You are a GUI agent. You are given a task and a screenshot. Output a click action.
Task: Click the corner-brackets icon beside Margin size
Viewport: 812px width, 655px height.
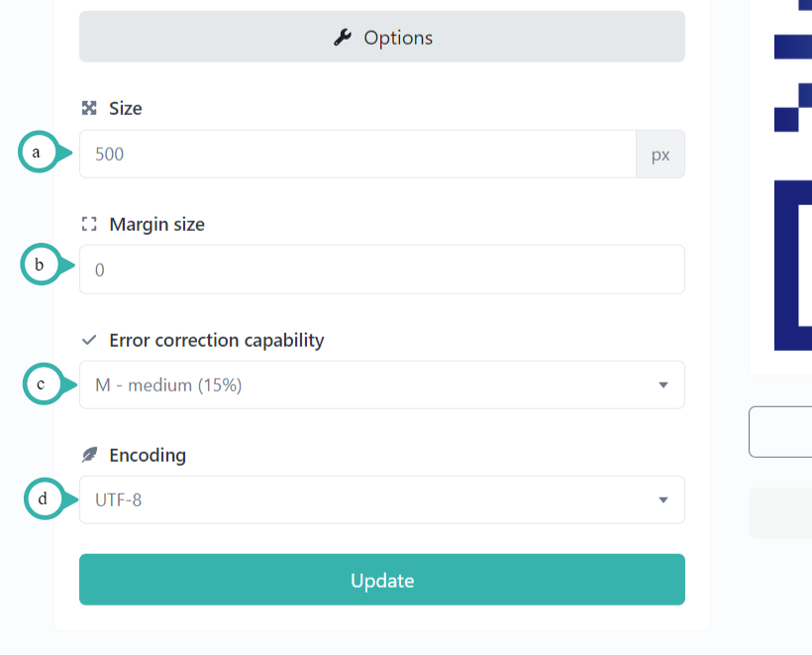89,224
